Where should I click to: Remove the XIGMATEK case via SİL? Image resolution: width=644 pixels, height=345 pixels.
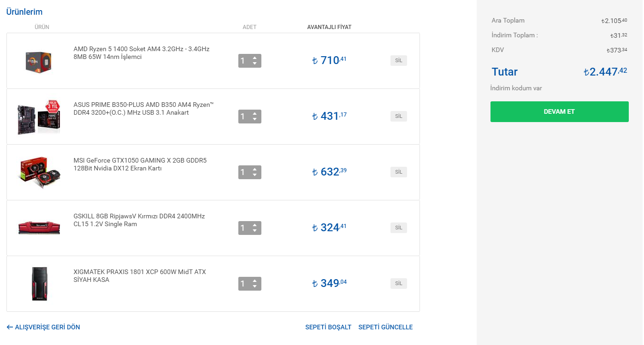398,283
